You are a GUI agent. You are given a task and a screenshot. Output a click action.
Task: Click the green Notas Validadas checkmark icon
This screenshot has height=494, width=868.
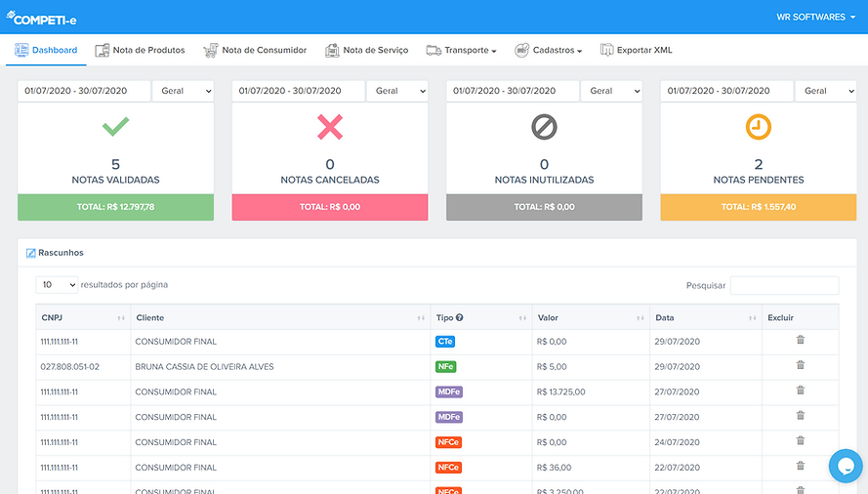pos(115,127)
